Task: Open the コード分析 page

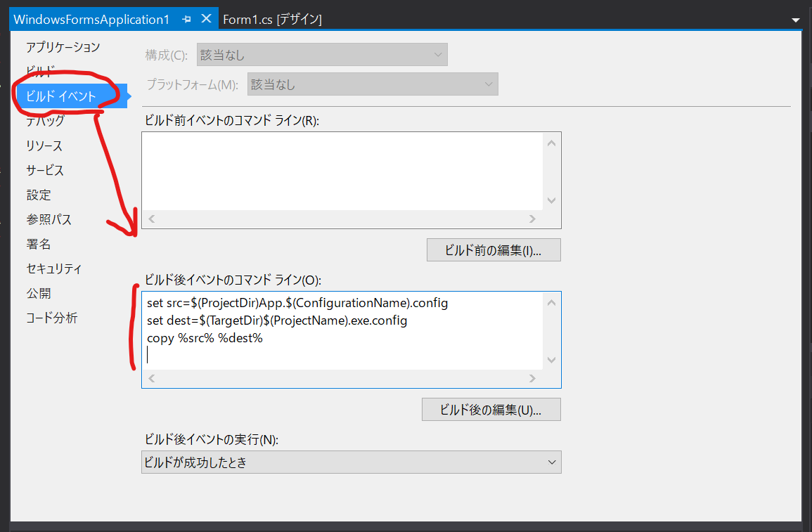Action: (x=52, y=318)
